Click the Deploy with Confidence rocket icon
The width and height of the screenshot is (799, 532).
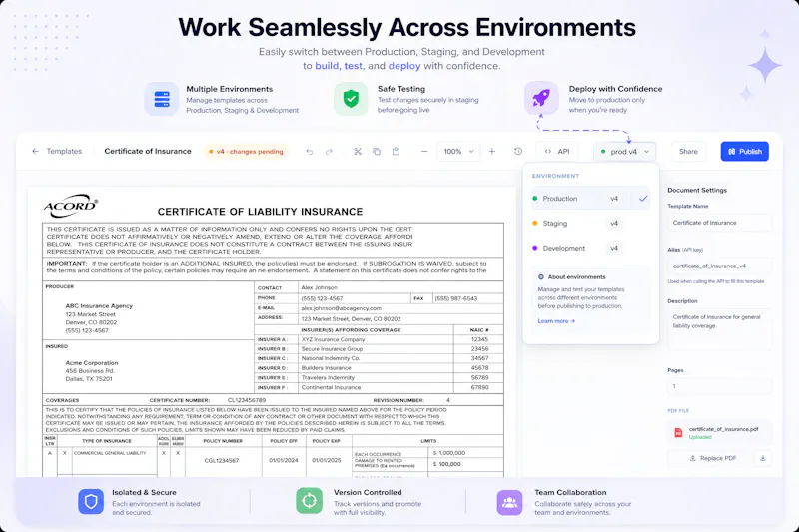(541, 97)
